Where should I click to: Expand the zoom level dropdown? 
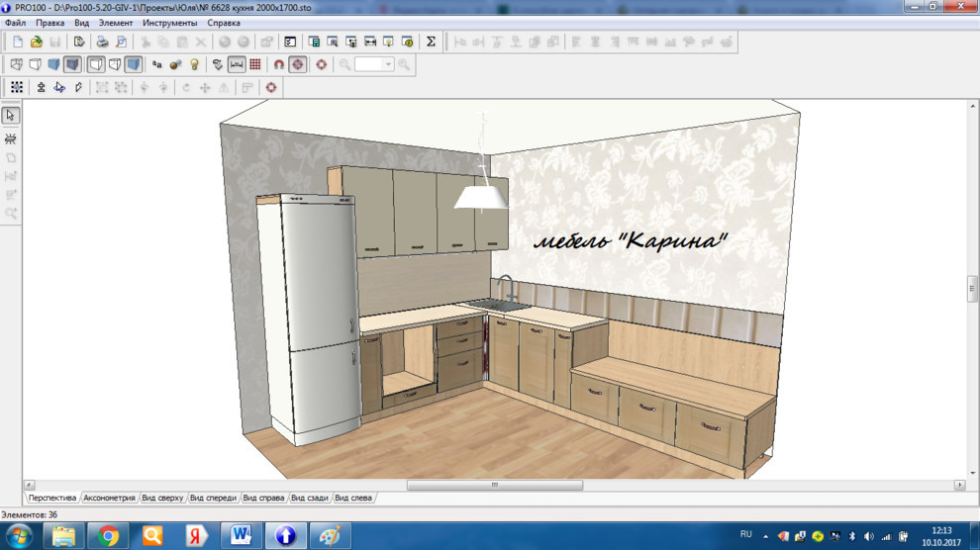tap(388, 64)
